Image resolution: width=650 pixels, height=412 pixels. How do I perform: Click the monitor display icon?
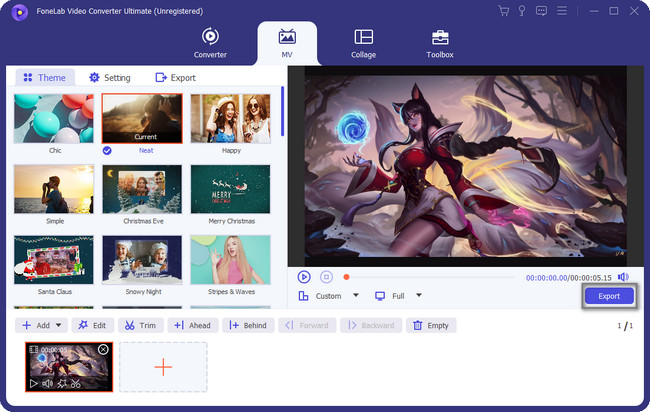380,296
